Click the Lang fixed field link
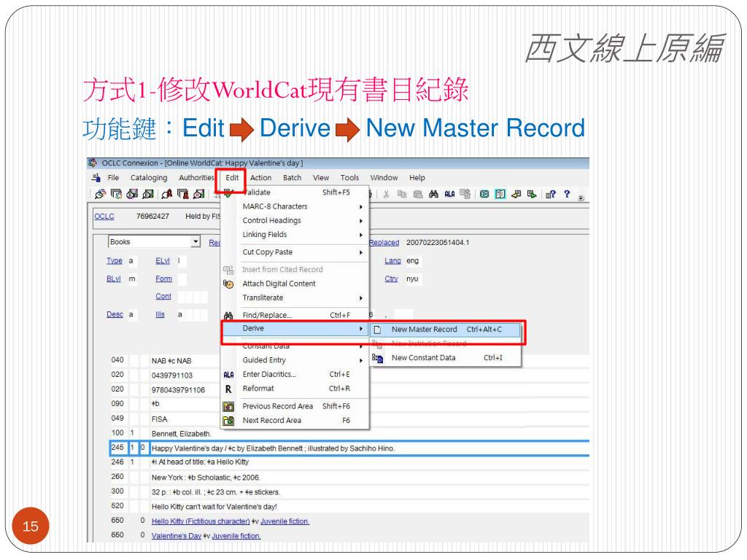The width and height of the screenshot is (747, 560). tap(392, 261)
